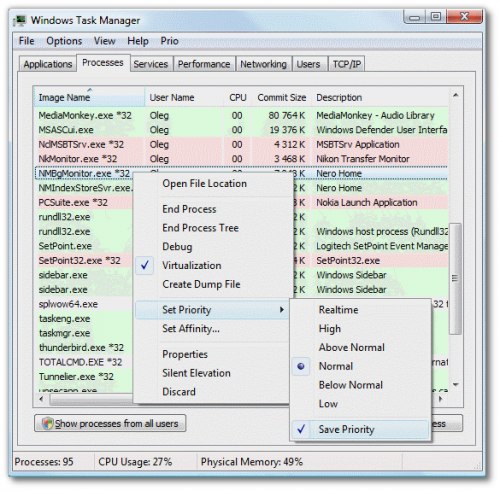Click the vertical scrollbar up arrow
Image resolution: width=500 pixels, height=491 pixels.
click(x=456, y=96)
